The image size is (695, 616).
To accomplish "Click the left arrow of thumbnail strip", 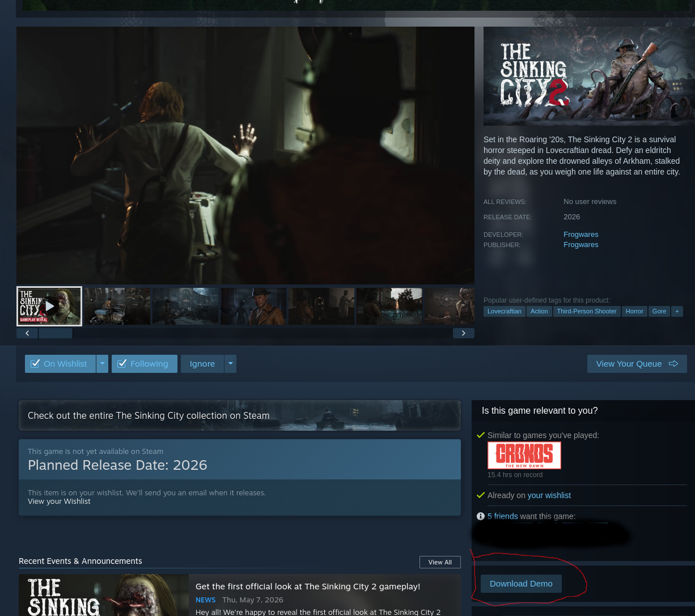I will pos(27,333).
